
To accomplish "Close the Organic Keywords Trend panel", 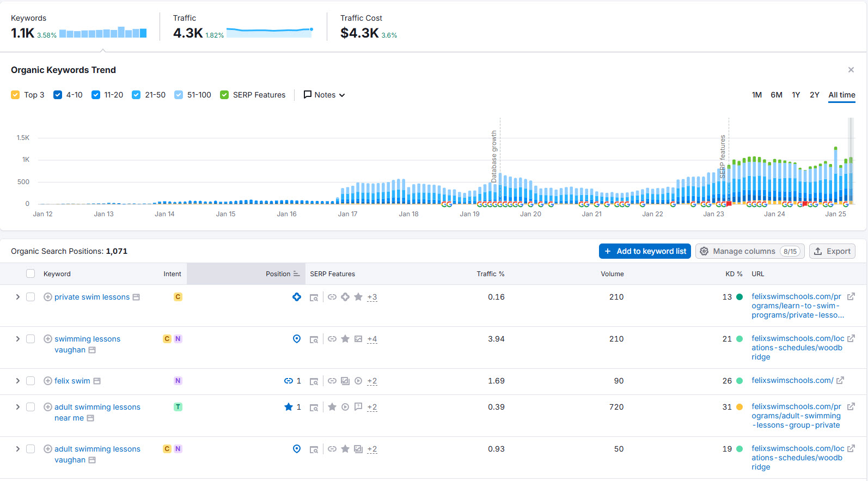I will pos(851,70).
